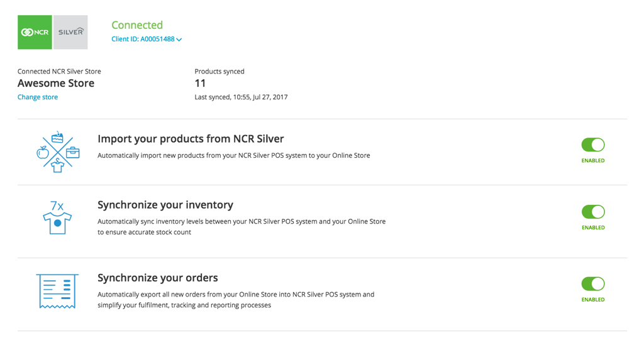Click the receipt orders icon

point(57,292)
